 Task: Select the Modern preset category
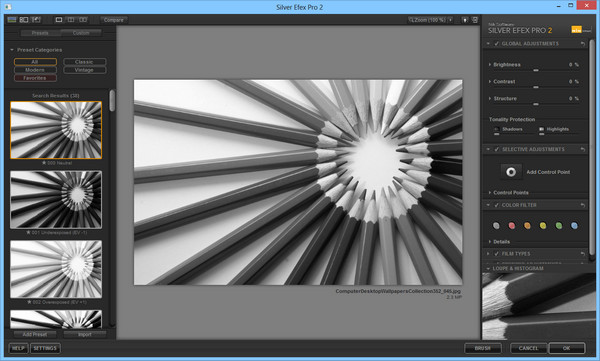(x=35, y=70)
